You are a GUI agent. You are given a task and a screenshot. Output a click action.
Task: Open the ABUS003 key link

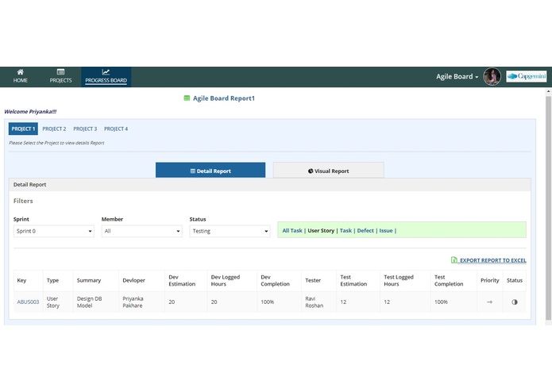28,302
